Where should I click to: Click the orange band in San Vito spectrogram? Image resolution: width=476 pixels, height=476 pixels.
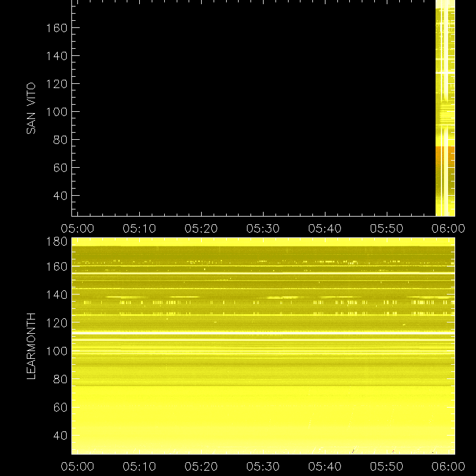pyautogui.click(x=445, y=157)
